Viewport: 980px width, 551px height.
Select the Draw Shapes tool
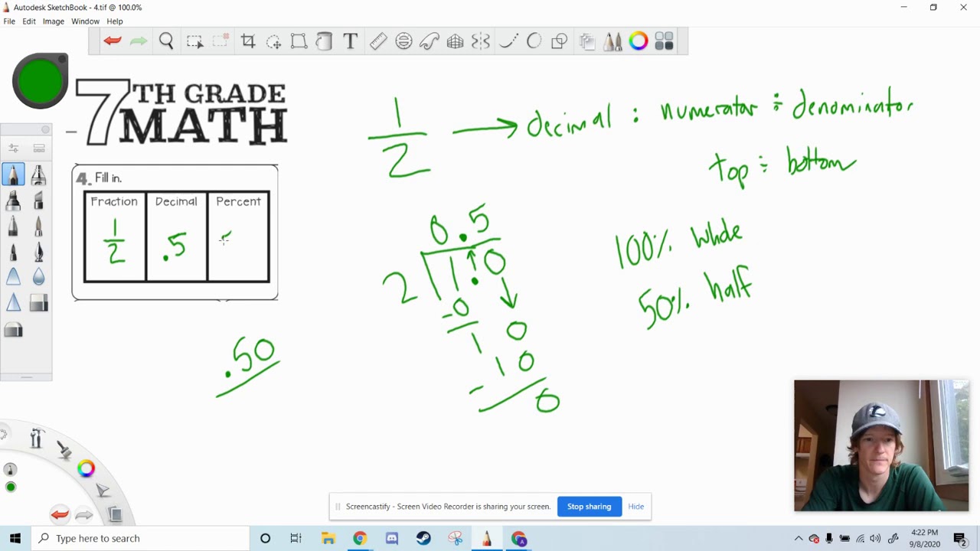click(x=560, y=41)
